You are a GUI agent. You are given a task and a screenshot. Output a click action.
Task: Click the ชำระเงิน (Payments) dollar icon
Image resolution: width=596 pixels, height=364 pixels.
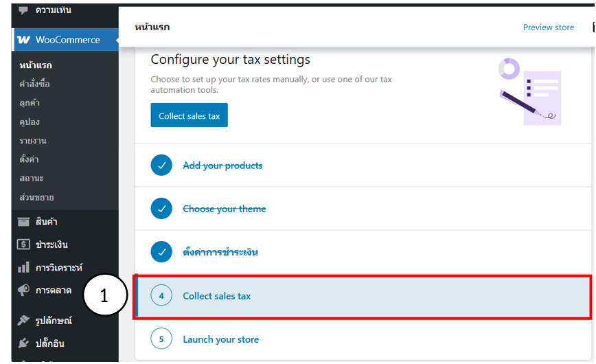coord(23,244)
